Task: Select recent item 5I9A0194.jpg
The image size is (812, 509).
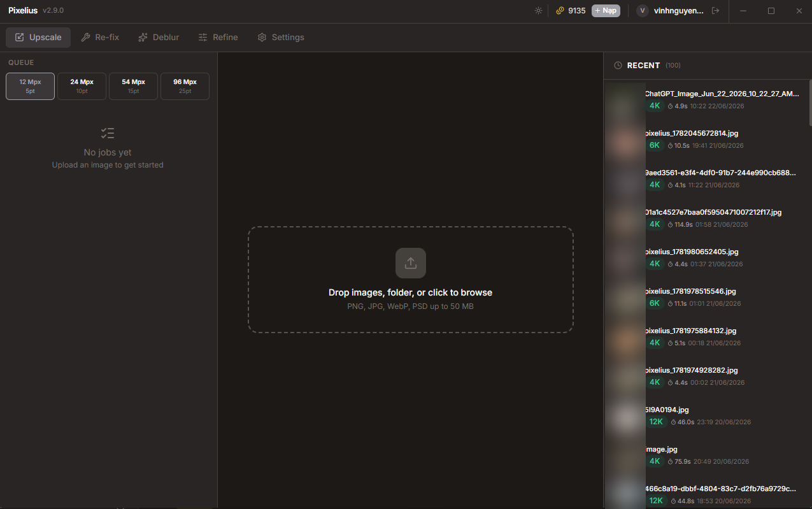Action: point(706,416)
